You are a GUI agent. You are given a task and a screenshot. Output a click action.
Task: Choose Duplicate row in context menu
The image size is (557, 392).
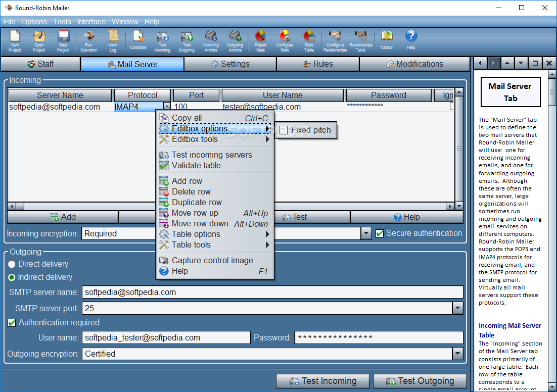point(214,203)
